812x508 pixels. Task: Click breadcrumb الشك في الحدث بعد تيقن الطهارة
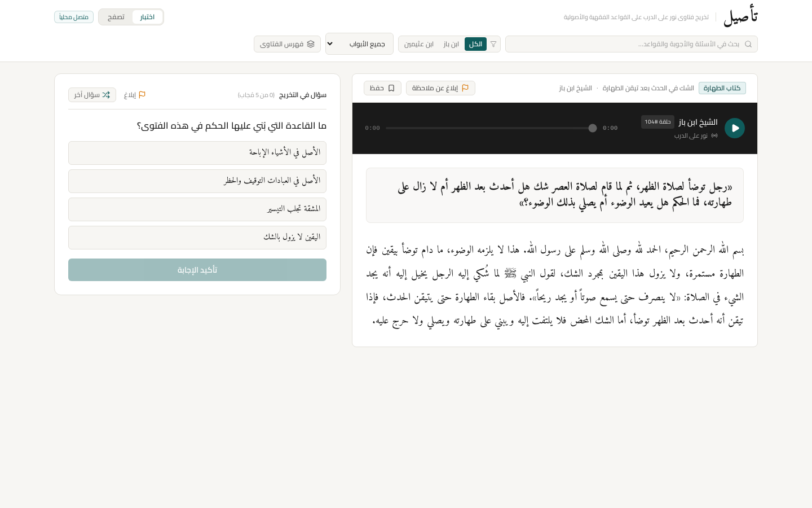click(x=648, y=88)
